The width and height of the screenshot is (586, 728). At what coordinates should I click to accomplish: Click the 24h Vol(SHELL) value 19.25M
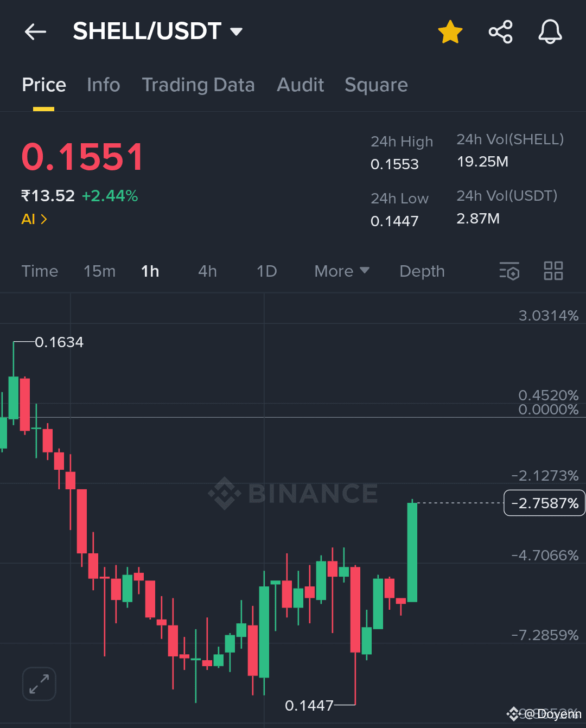[482, 162]
